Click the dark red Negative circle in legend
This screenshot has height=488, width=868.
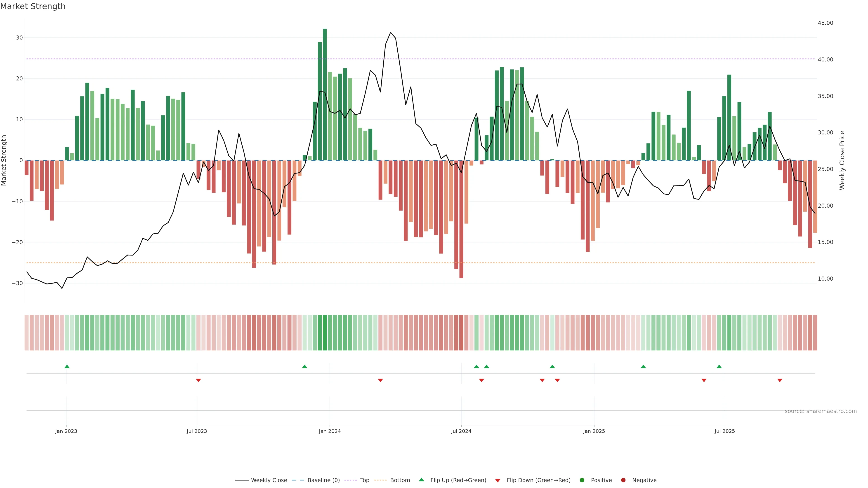point(623,480)
